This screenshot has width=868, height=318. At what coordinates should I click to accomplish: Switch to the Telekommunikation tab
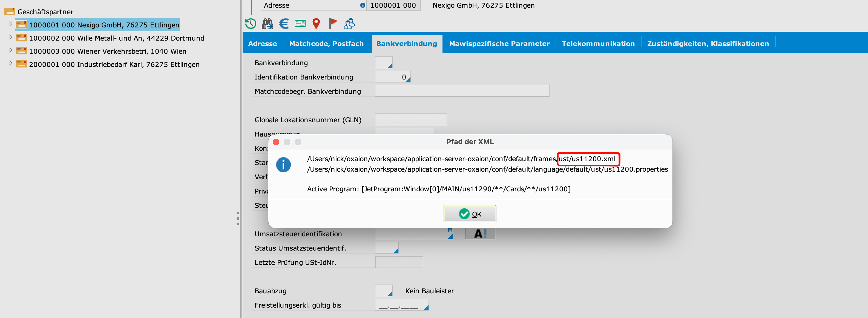[598, 43]
